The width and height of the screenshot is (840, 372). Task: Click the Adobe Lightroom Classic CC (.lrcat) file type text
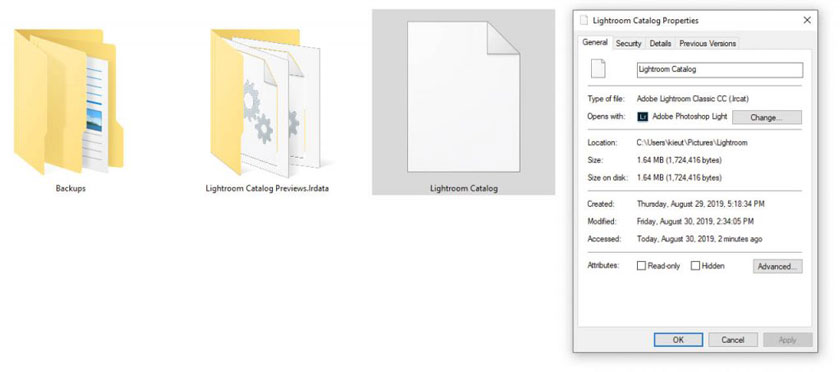[692, 99]
